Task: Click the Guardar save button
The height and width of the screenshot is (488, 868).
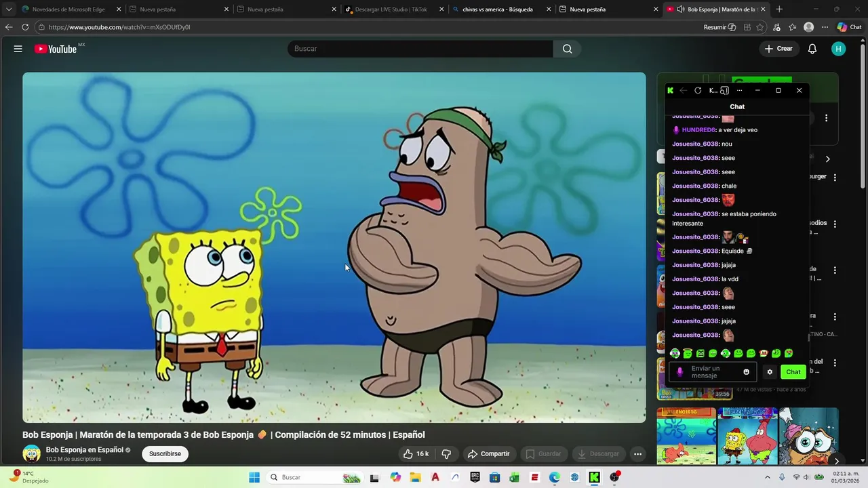Action: pyautogui.click(x=544, y=454)
